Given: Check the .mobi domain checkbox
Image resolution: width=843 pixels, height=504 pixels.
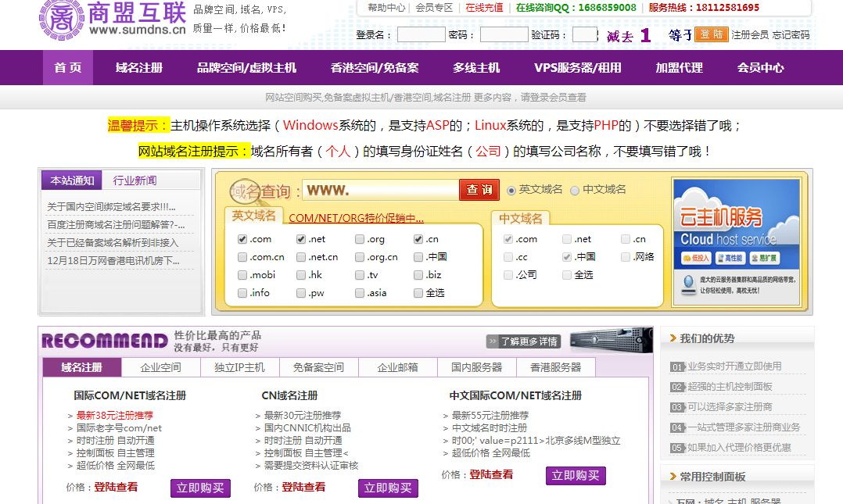Looking at the screenshot, I should click(243, 277).
